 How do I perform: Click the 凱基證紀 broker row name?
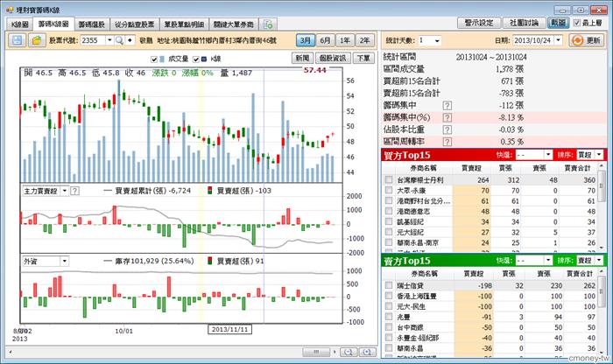coord(410,222)
